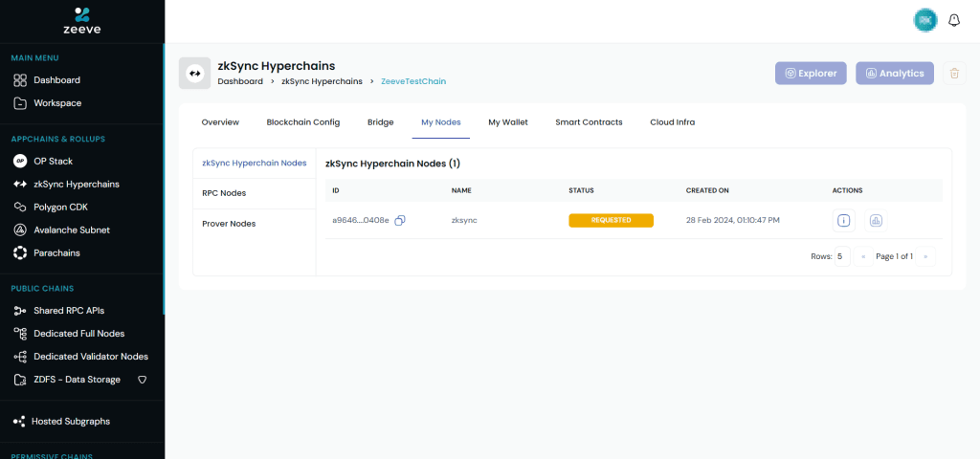Copy node ID a9646...0408e
This screenshot has height=459, width=980.
401,220
